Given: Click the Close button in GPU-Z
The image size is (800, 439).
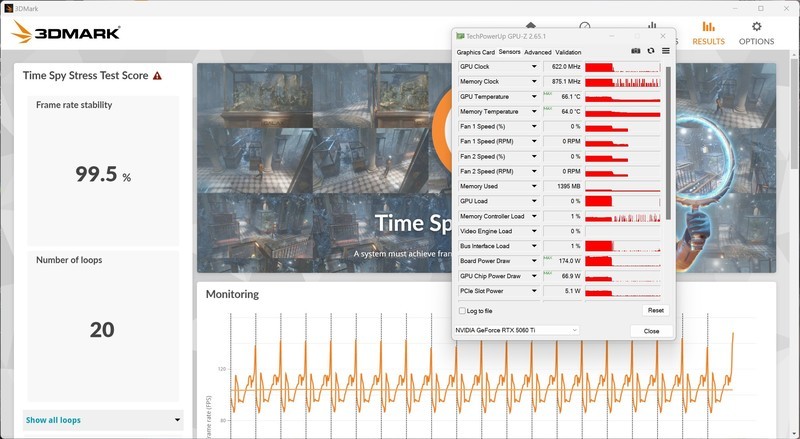Looking at the screenshot, I should 652,331.
